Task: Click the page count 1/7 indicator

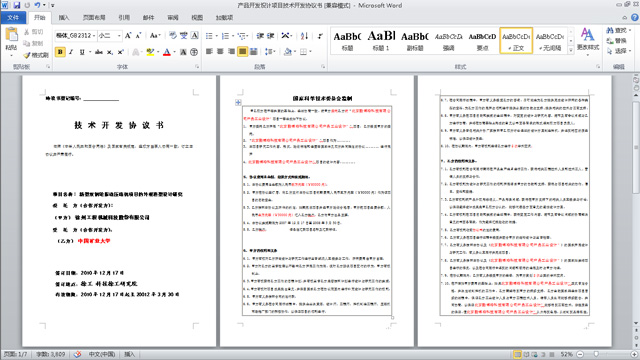Action: [16, 354]
